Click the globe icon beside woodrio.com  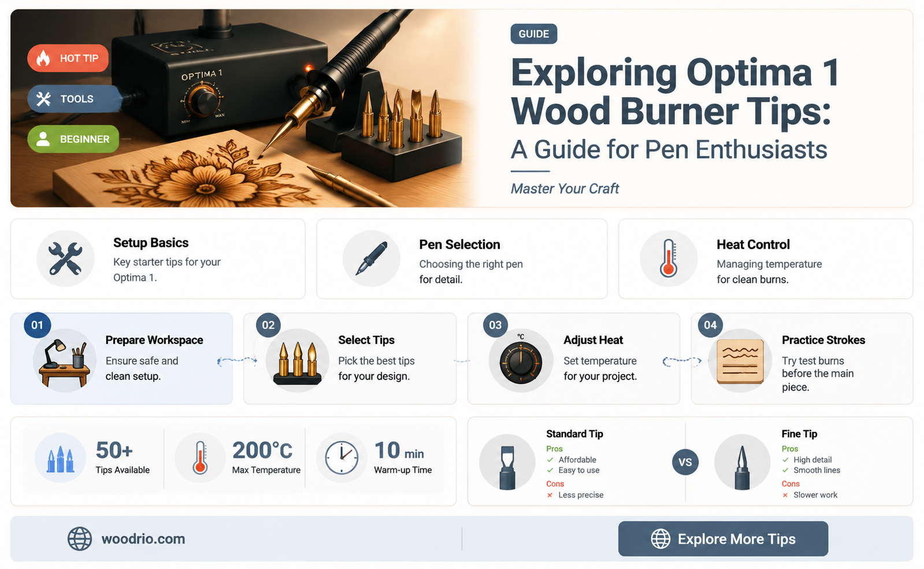pos(80,539)
